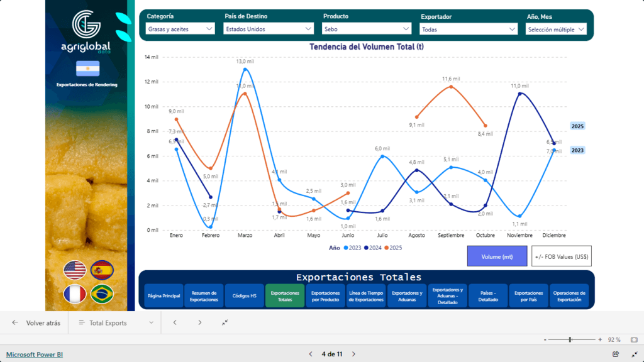Open the Exportador dropdown
This screenshot has width=644, height=362.
pyautogui.click(x=468, y=29)
